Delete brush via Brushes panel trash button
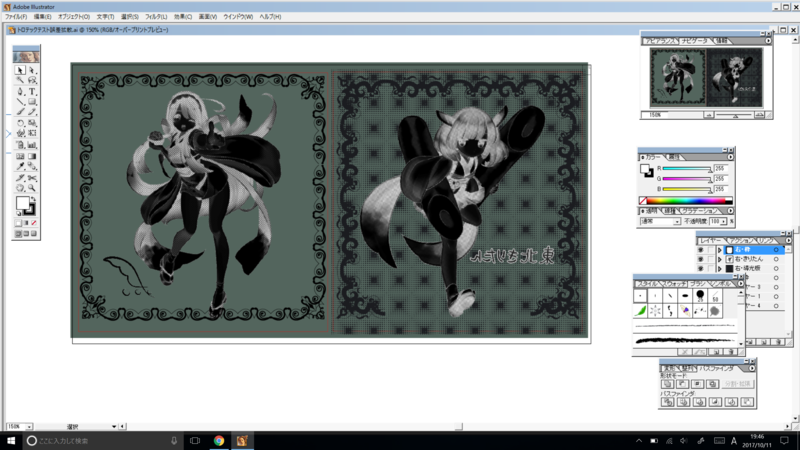The width and height of the screenshot is (800, 450). point(731,352)
